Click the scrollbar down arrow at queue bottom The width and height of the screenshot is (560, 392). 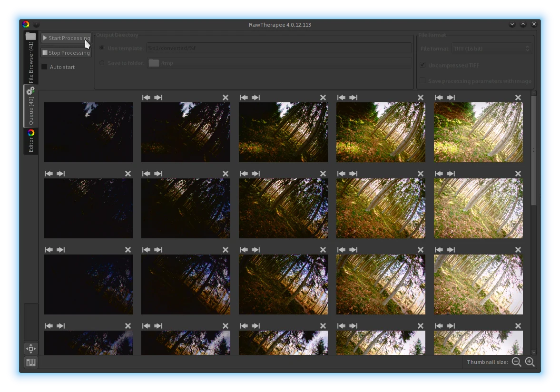click(533, 352)
